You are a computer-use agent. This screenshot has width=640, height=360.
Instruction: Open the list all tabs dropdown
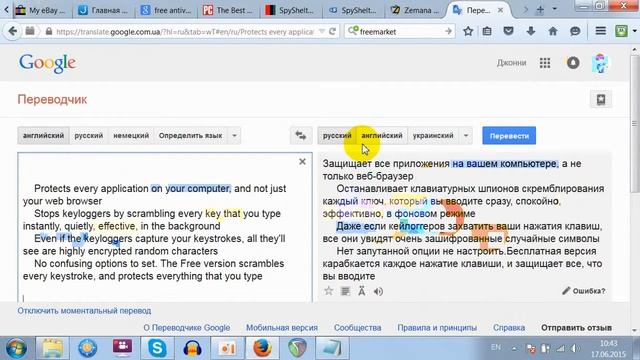coord(554,9)
